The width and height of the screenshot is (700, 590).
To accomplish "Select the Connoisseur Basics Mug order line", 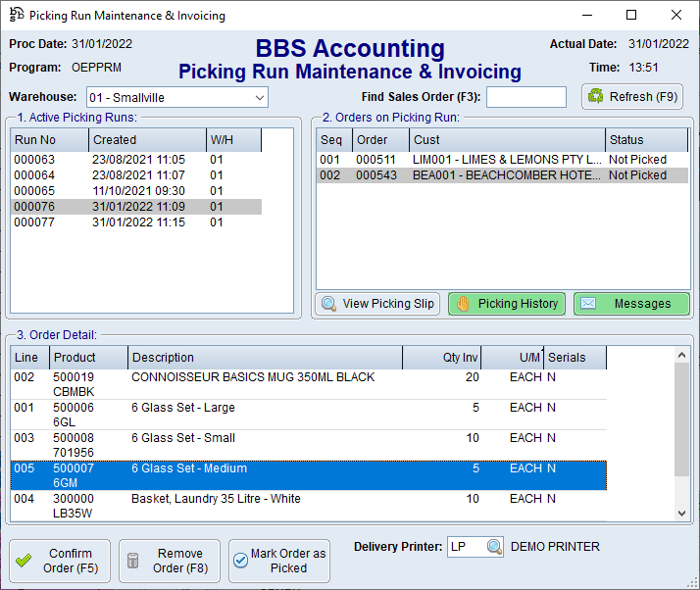I will pos(253,377).
